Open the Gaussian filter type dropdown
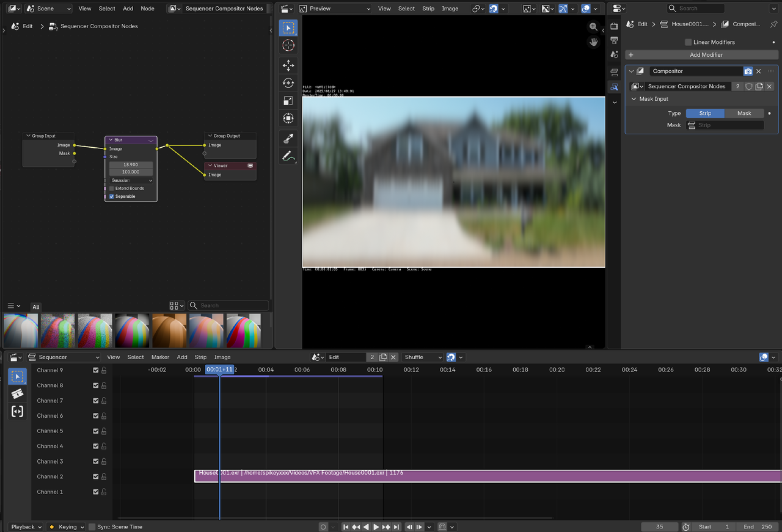The width and height of the screenshot is (782, 532). pyautogui.click(x=131, y=181)
